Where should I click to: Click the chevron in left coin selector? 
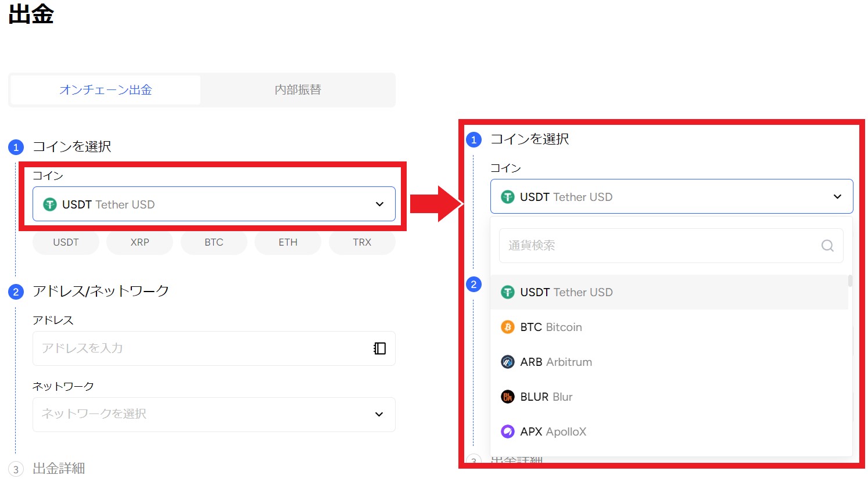coord(379,204)
